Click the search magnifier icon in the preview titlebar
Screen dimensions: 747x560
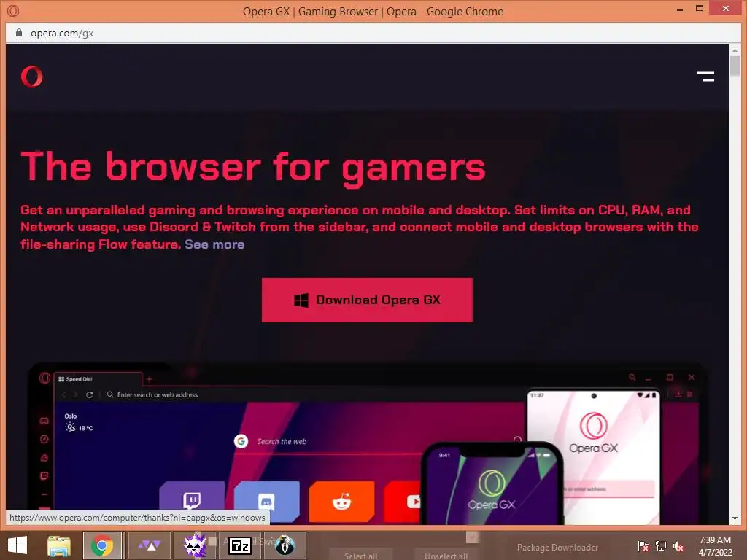[632, 377]
